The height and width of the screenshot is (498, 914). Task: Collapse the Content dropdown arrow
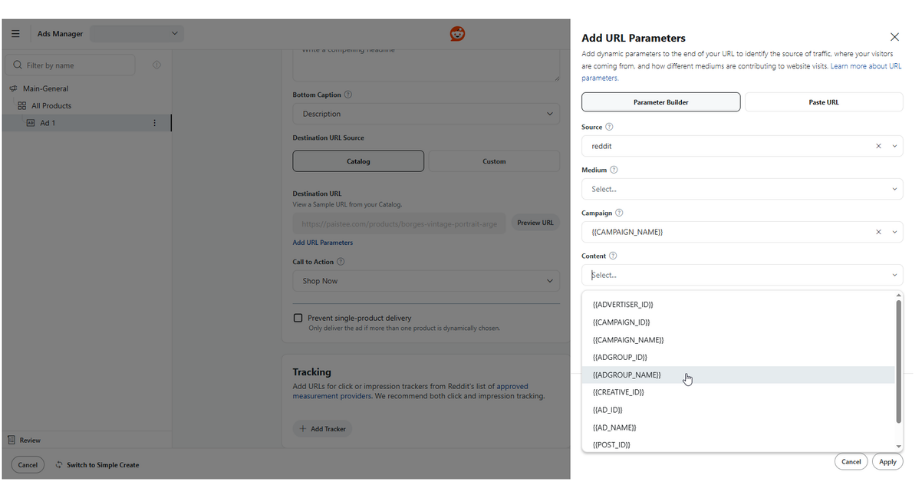click(895, 275)
